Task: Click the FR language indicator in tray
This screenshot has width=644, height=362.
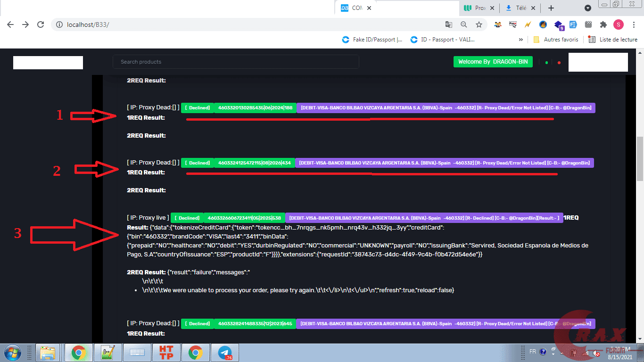Action: tap(533, 352)
